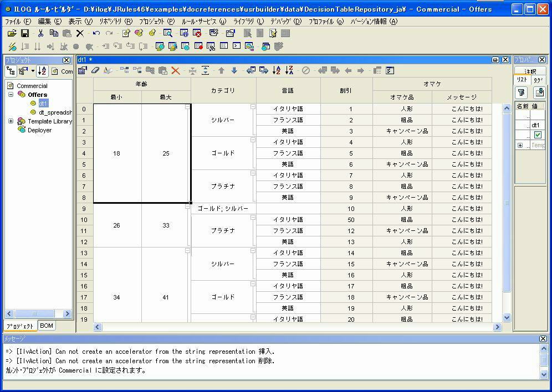The image size is (552, 392).
Task: Click the lightning execute icon in second toolbar
Action: [x=12, y=47]
